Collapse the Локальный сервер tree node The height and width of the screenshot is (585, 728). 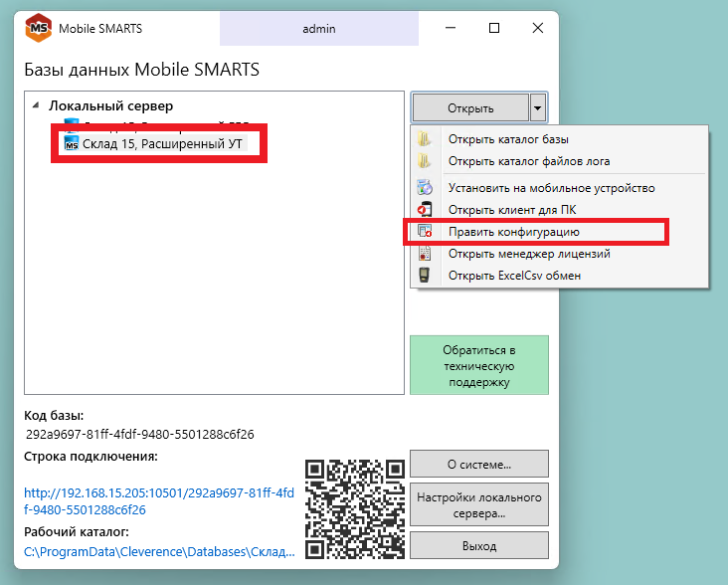pos(37,105)
